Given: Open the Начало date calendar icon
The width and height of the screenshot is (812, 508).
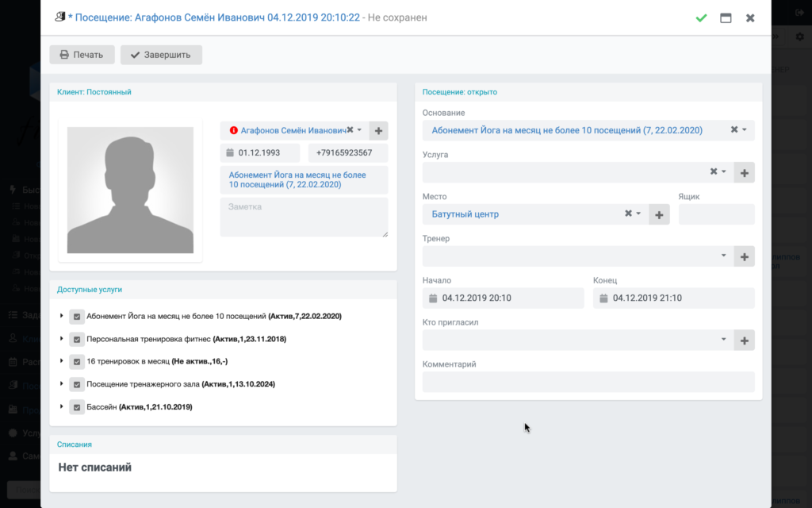Looking at the screenshot, I should [x=433, y=298].
